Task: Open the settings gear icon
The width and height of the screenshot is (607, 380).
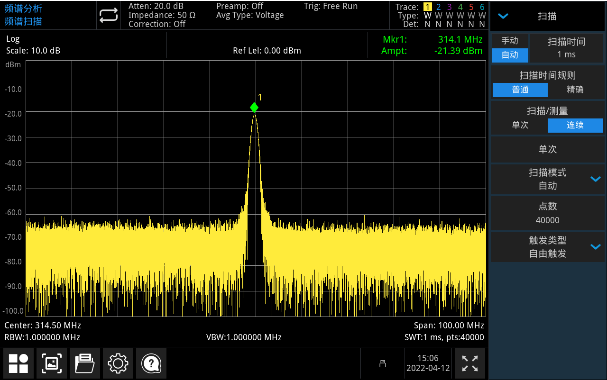Action: (x=118, y=363)
